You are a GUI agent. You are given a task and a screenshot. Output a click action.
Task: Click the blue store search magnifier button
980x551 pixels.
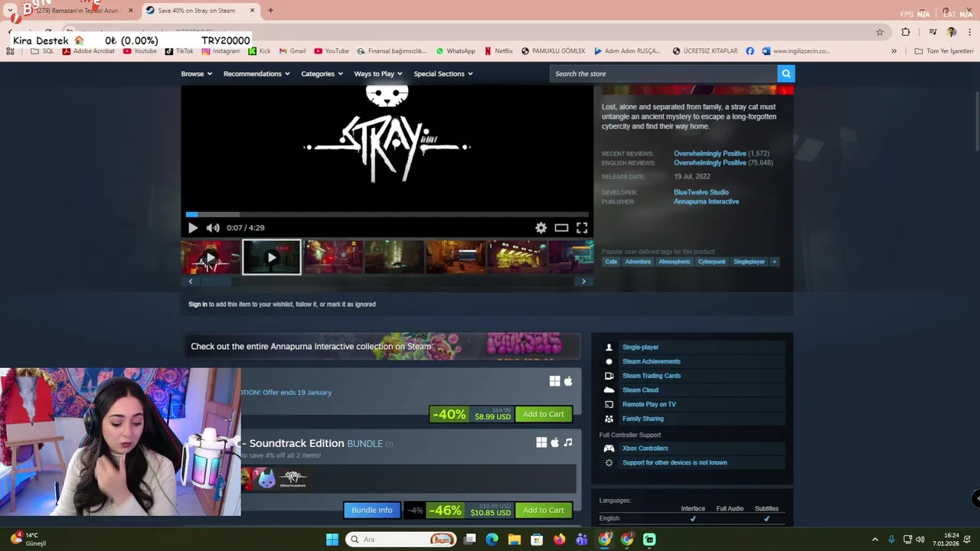coord(786,73)
